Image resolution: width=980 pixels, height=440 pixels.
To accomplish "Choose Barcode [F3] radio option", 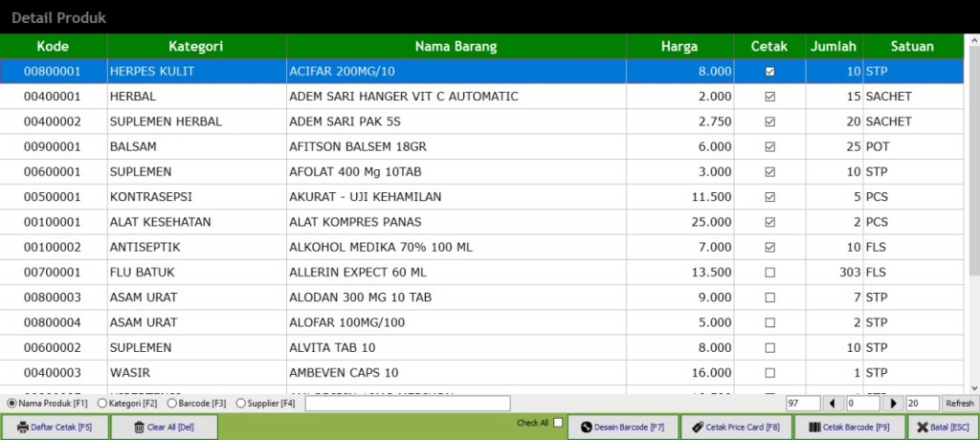I will [x=170, y=404].
